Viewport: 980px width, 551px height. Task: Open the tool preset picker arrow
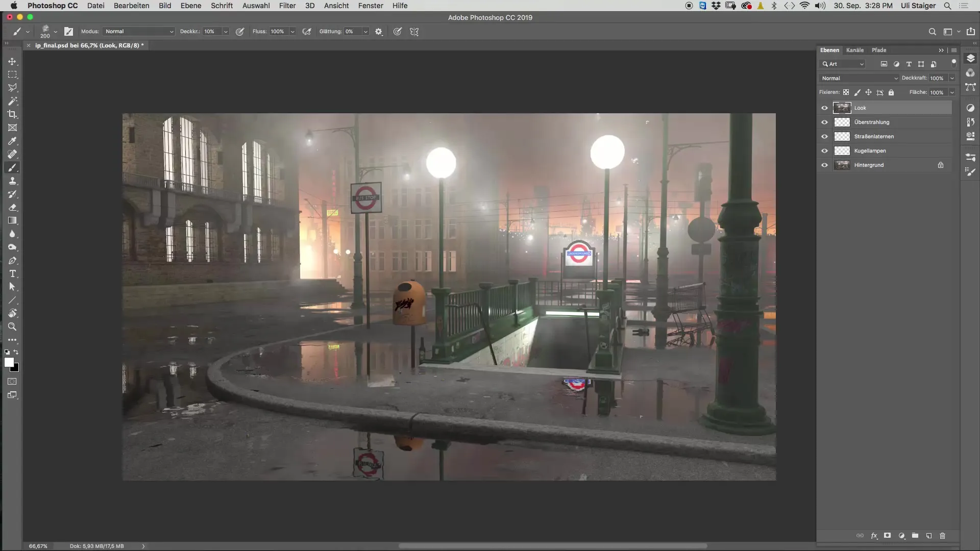point(28,32)
